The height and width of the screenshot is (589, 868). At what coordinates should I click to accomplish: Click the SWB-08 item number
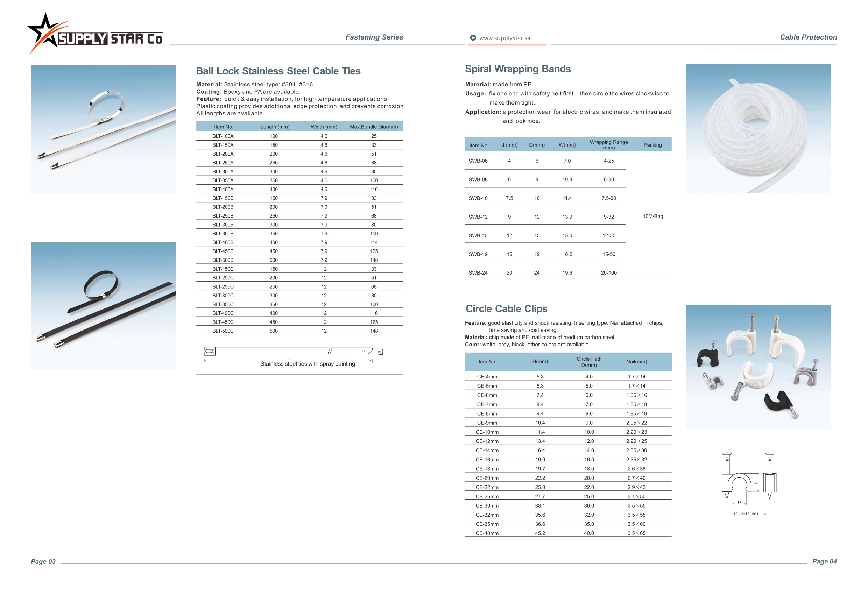478,180
